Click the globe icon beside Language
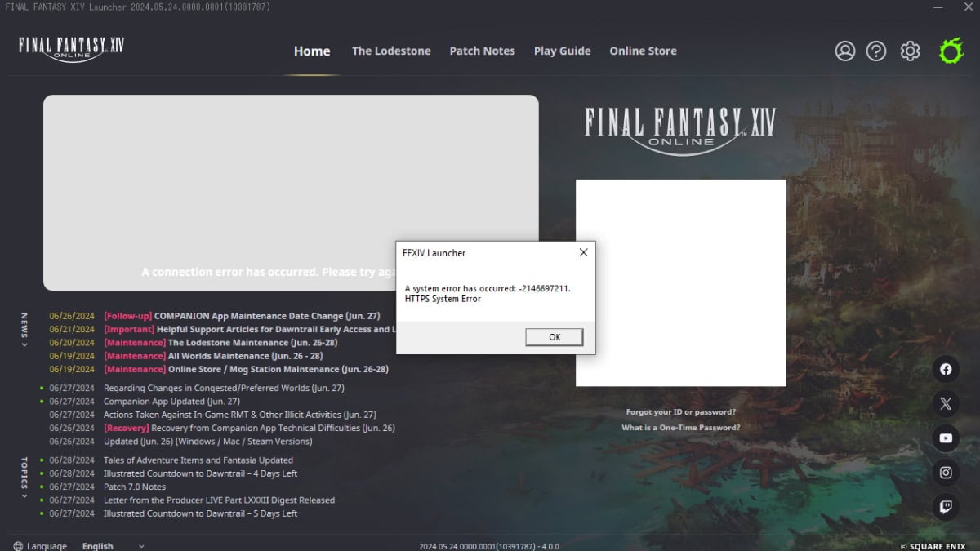 18,546
